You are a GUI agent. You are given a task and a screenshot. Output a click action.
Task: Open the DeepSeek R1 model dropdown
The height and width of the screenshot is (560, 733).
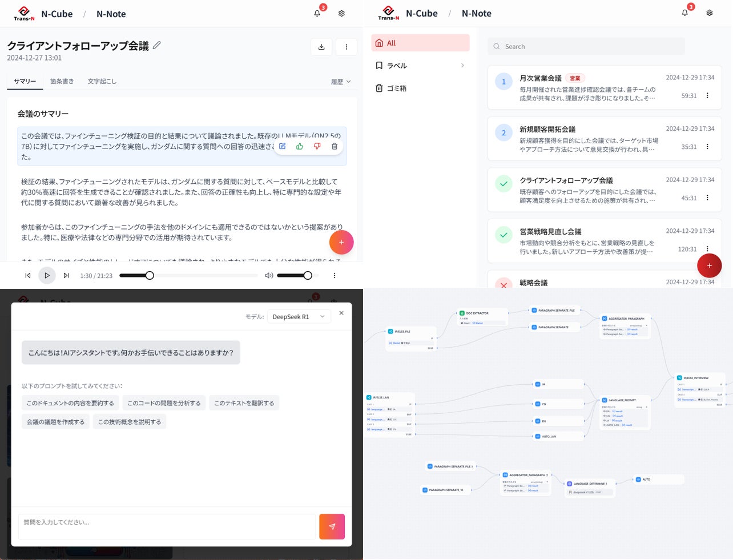[x=299, y=317]
